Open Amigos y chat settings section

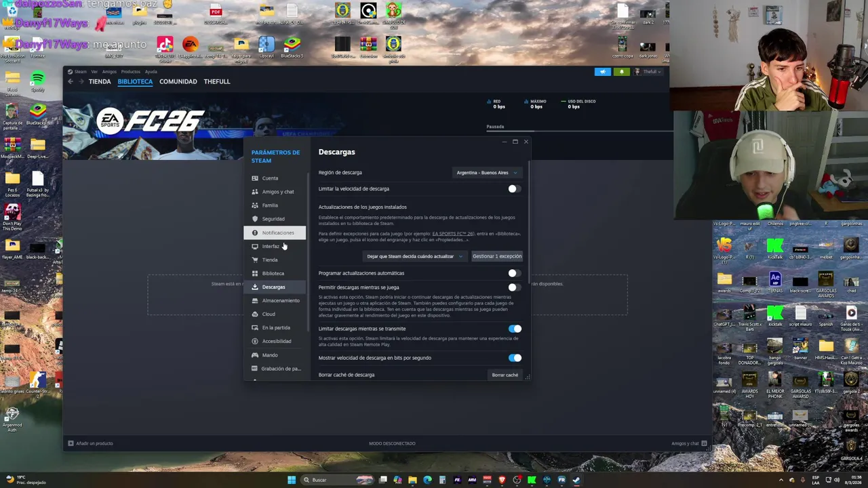(x=274, y=192)
